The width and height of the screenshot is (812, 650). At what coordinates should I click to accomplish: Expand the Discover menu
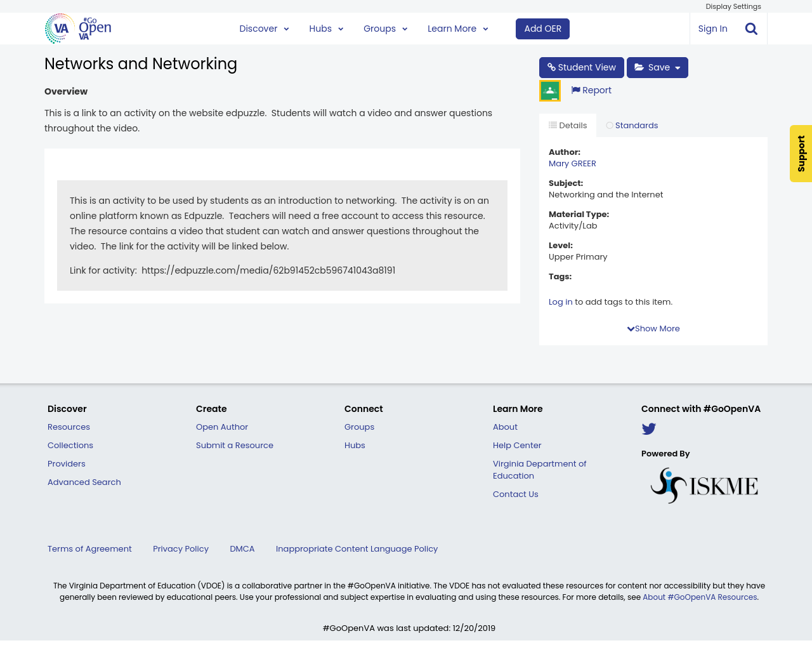pos(265,29)
